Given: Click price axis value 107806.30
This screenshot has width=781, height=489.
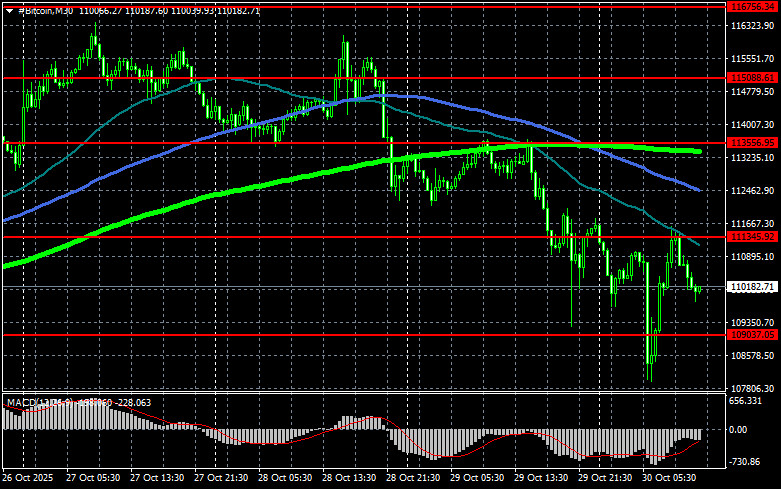Looking at the screenshot, I should coord(752,388).
